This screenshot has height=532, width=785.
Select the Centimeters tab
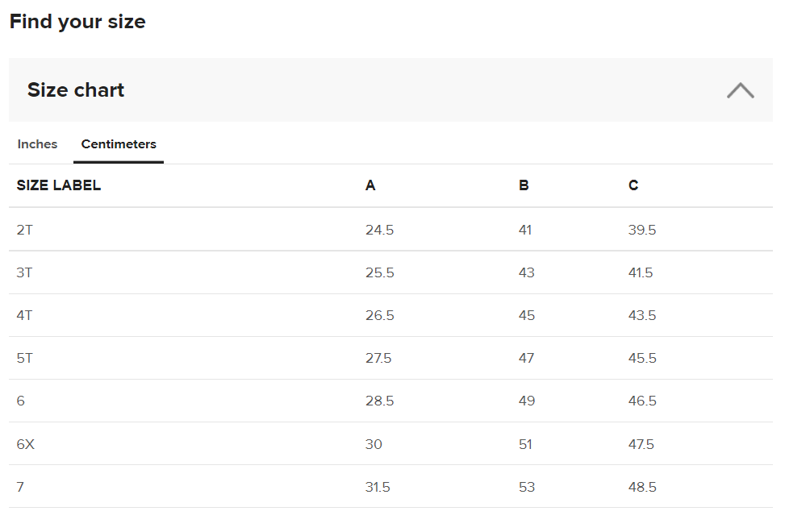tap(119, 144)
